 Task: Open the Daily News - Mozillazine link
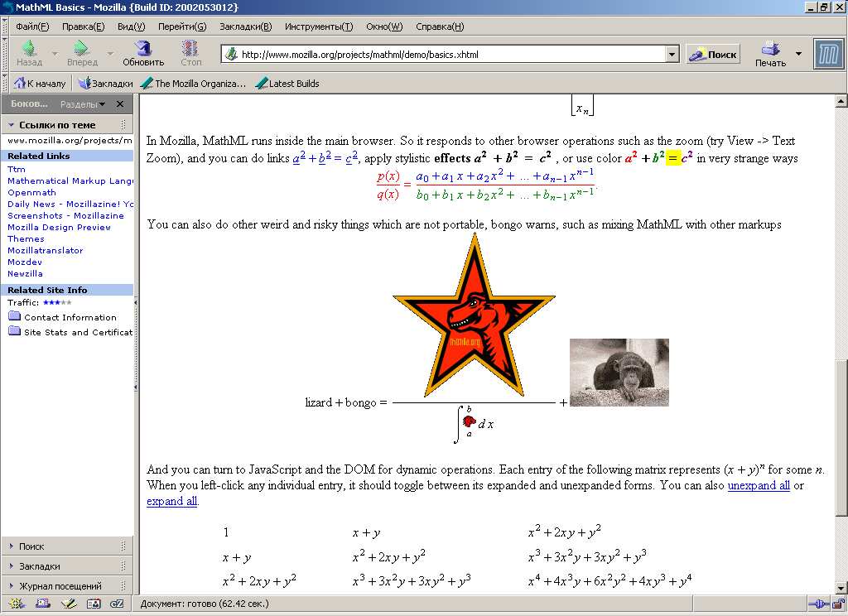point(70,204)
